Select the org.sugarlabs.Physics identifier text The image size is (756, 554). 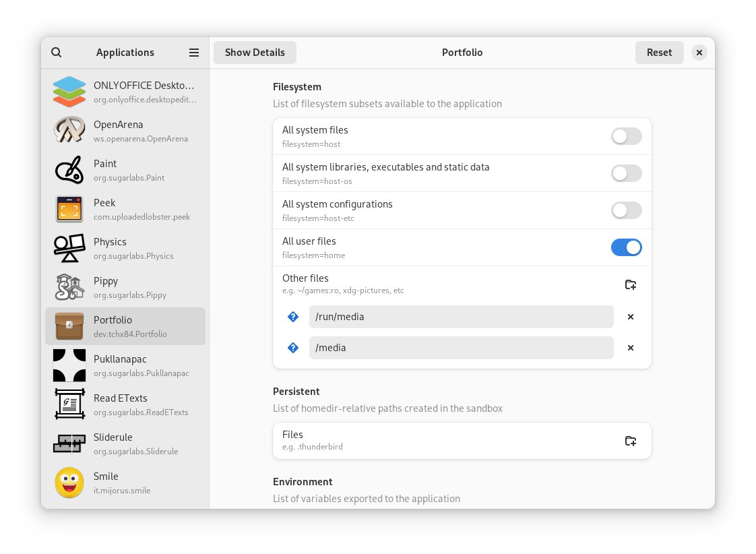tap(133, 256)
